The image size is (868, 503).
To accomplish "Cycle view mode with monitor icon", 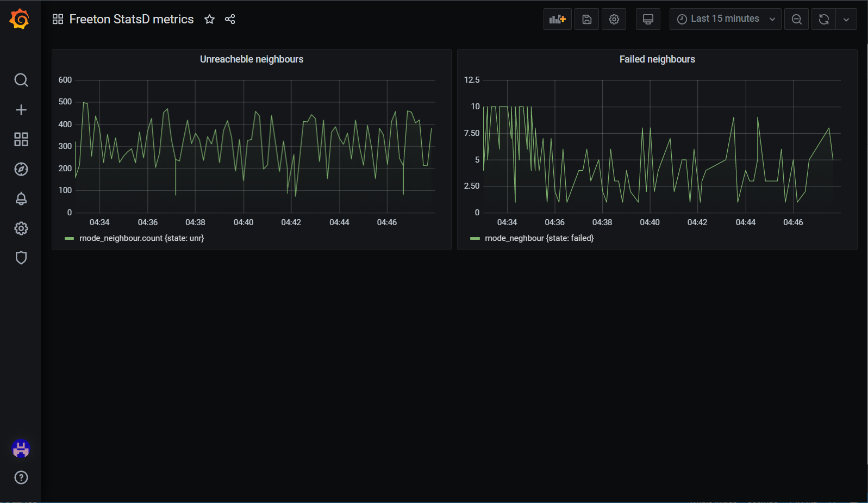I will (648, 19).
